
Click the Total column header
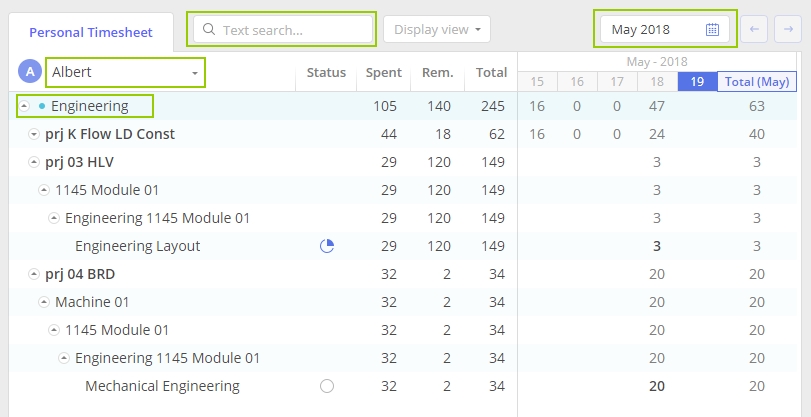[x=491, y=73]
